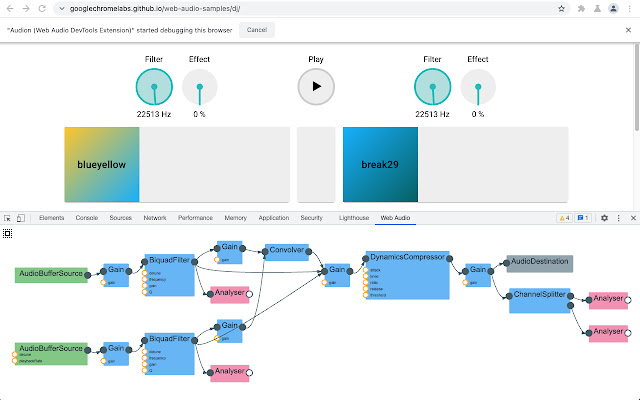Adjust the left deck Effect knob
The height and width of the screenshot is (400, 640).
pos(200,87)
